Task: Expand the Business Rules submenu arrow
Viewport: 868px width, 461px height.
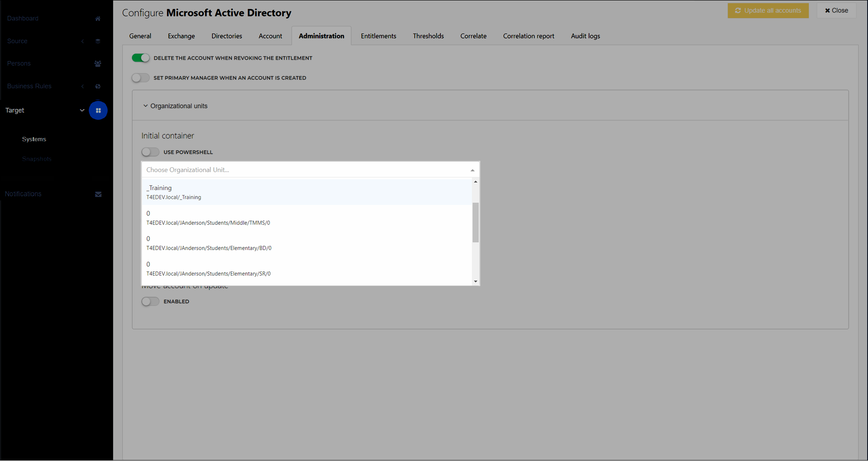Action: point(82,86)
